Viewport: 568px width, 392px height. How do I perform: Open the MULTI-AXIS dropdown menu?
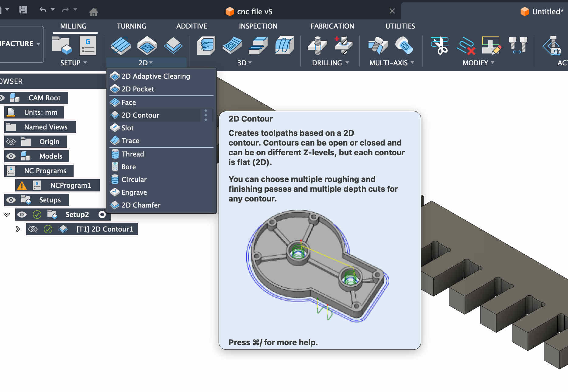coord(392,63)
